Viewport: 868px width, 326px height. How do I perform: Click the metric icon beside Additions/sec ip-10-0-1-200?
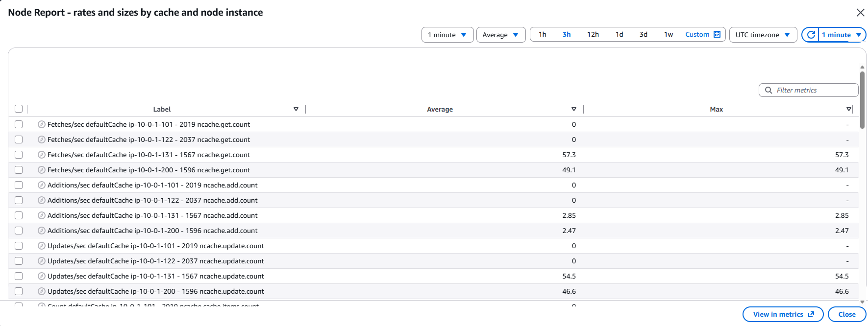(x=42, y=231)
